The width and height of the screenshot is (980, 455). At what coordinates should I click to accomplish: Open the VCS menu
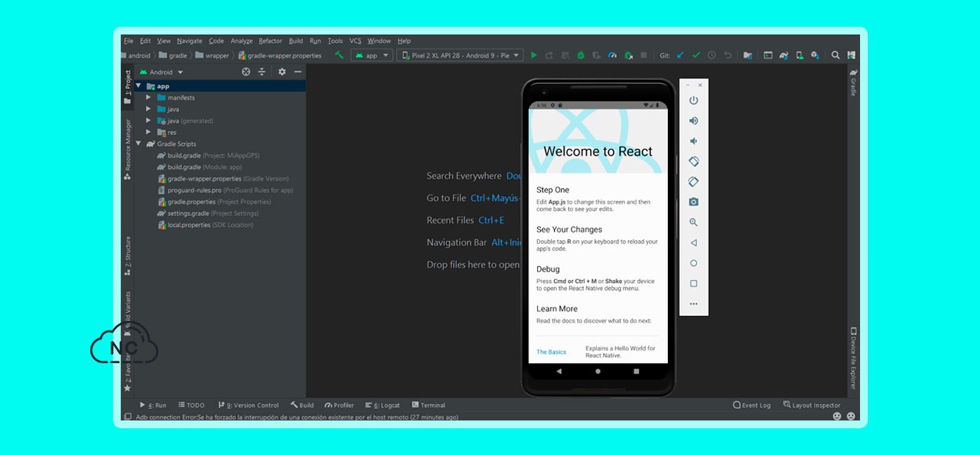tap(355, 41)
